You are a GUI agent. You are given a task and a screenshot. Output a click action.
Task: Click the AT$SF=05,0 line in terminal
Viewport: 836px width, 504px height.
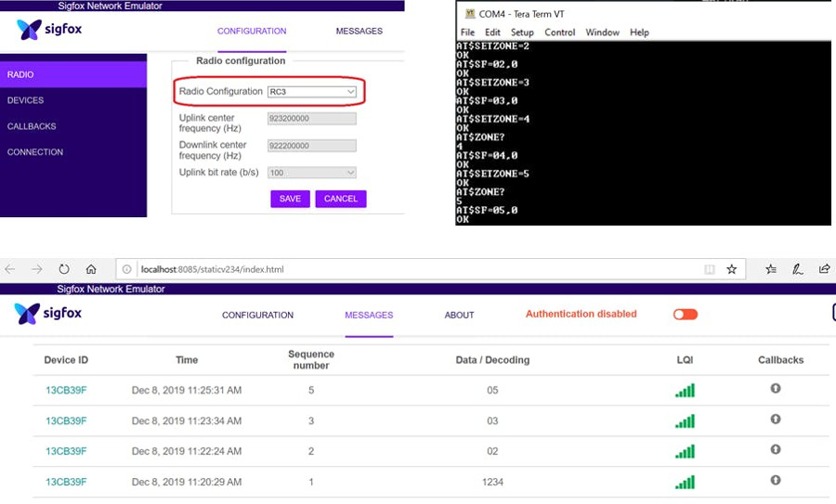tap(487, 210)
